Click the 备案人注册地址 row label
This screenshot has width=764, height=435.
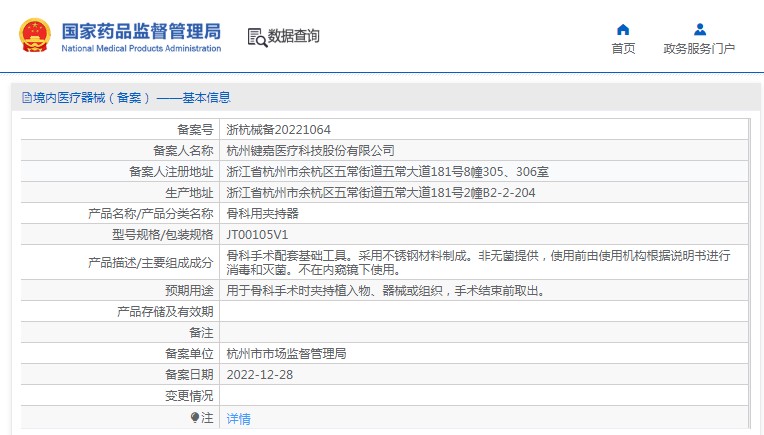171,171
